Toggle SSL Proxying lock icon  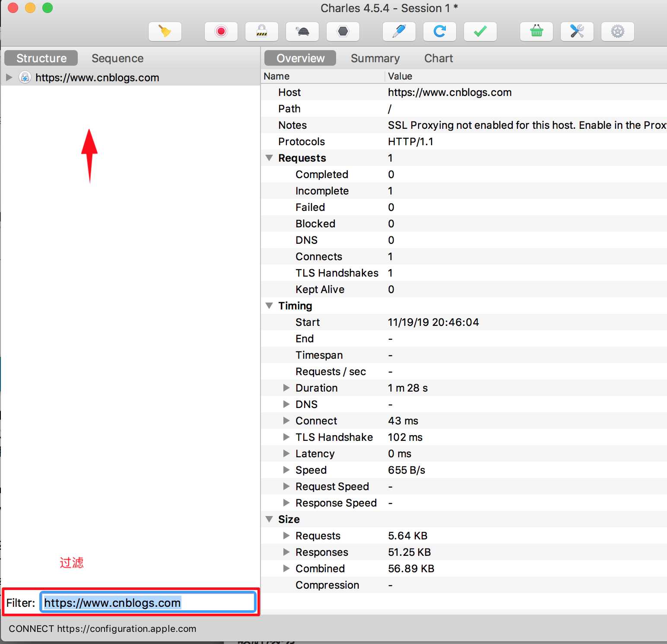pyautogui.click(x=262, y=32)
